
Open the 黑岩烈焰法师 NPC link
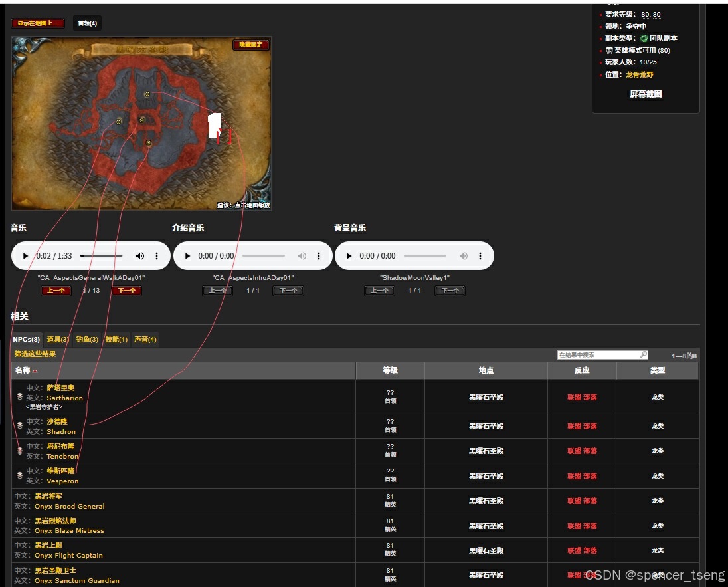coord(55,521)
